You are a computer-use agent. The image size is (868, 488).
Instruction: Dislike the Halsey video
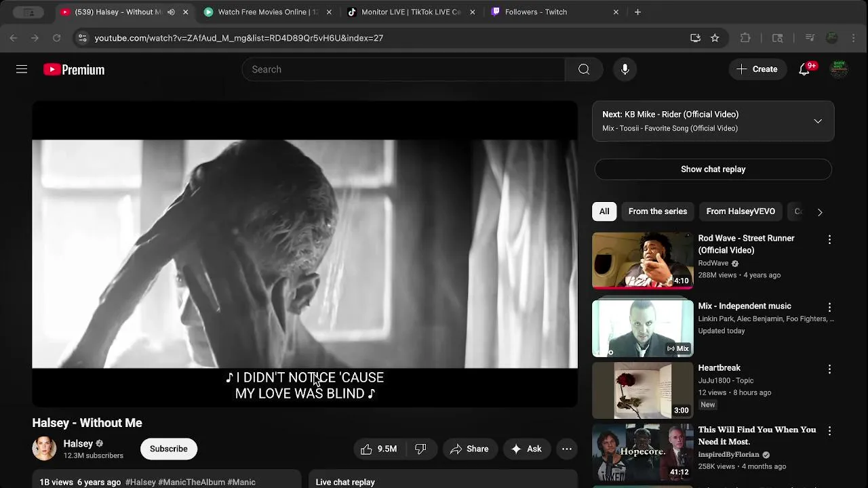click(420, 449)
